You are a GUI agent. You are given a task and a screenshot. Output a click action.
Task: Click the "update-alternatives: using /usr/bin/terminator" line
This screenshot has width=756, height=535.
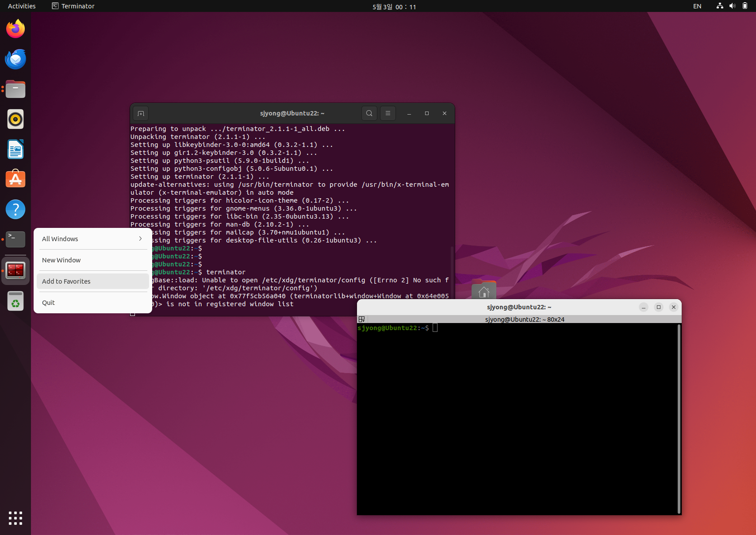point(290,185)
